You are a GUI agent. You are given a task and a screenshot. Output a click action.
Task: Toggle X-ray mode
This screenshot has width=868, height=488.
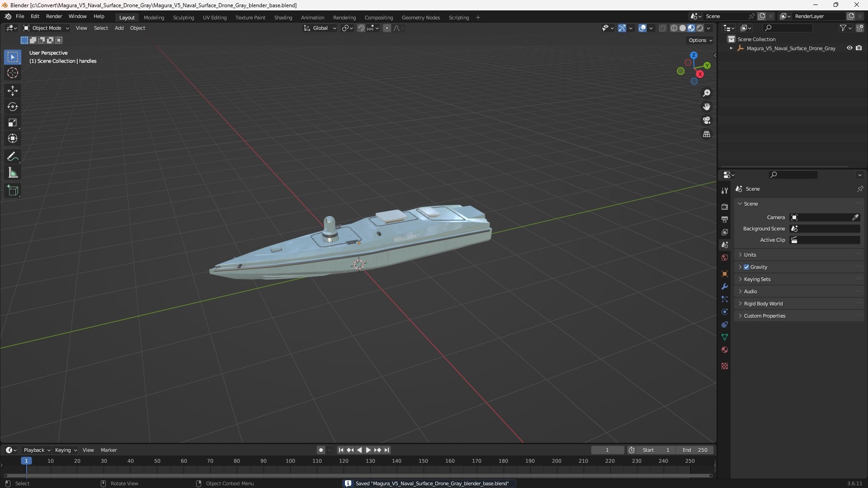(x=662, y=28)
